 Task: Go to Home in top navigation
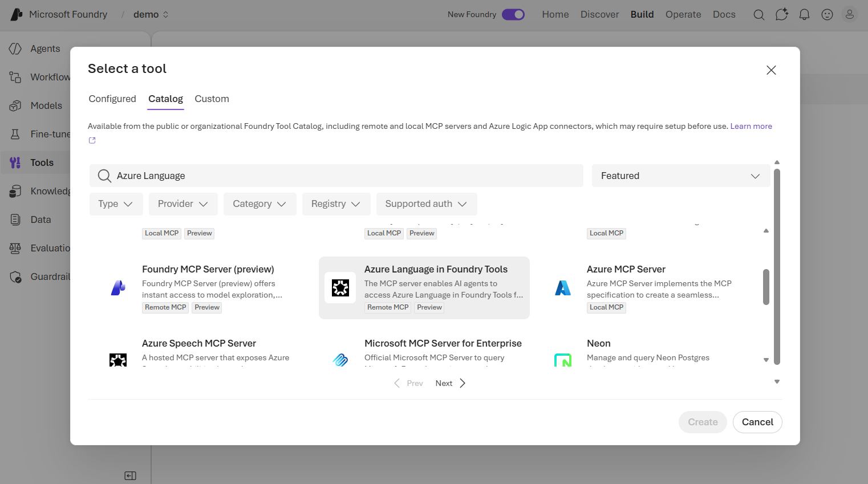point(555,14)
